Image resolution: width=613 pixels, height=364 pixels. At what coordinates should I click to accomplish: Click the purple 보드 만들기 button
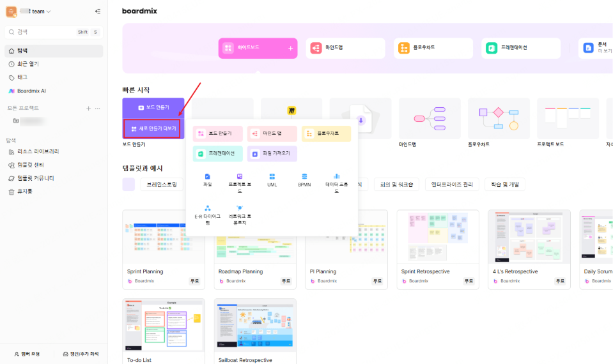point(153,108)
